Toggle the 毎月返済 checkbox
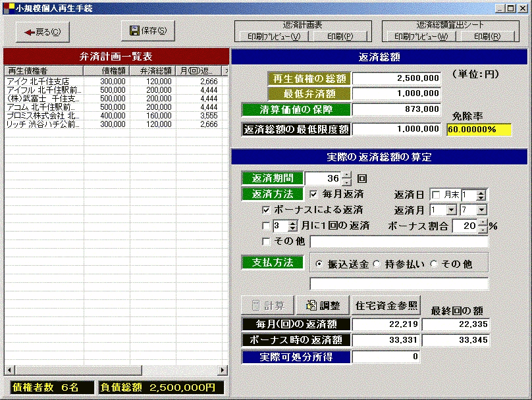 (313, 195)
